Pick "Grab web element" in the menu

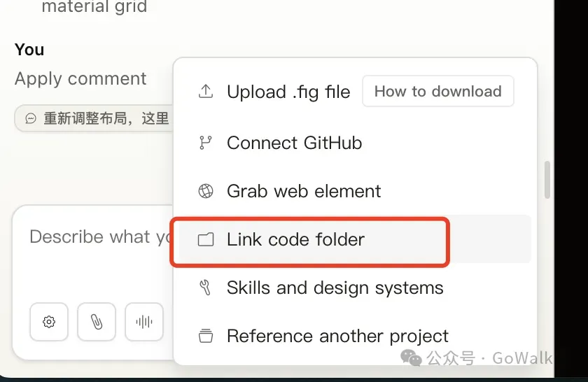pyautogui.click(x=304, y=191)
